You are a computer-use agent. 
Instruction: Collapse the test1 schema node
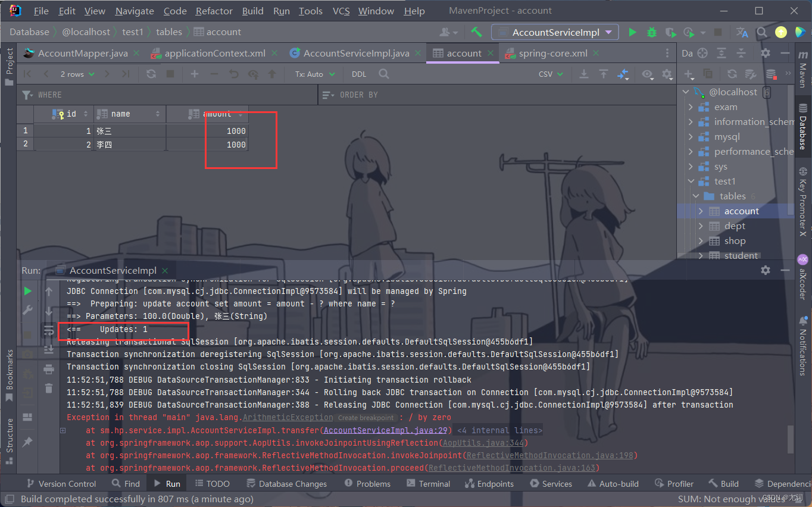(691, 181)
